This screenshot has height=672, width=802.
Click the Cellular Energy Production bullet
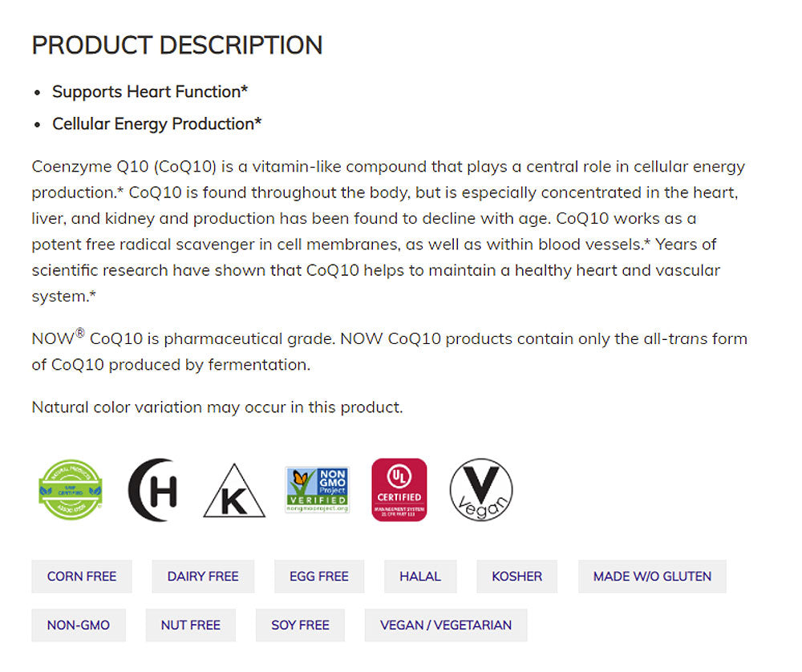pyautogui.click(x=157, y=123)
